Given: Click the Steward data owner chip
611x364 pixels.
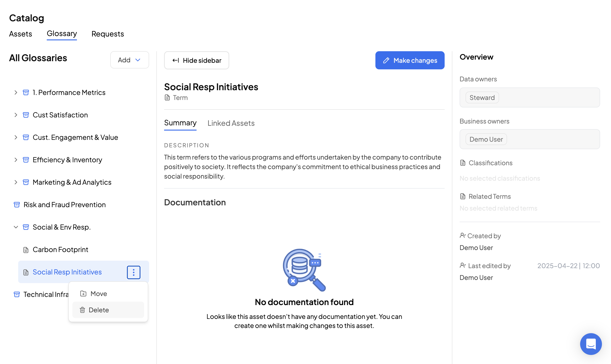Looking at the screenshot, I should pyautogui.click(x=482, y=98).
